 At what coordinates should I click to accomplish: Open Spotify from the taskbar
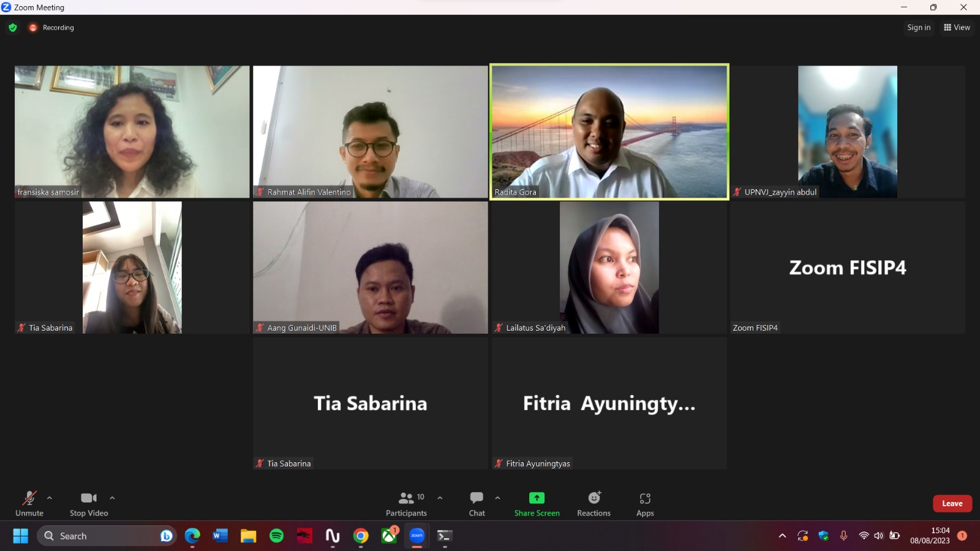click(276, 536)
